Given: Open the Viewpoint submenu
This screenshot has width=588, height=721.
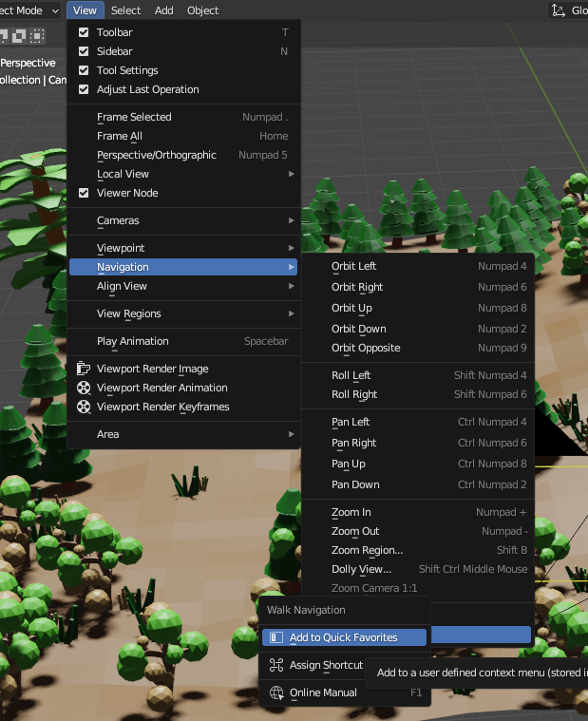Looking at the screenshot, I should click(x=183, y=248).
